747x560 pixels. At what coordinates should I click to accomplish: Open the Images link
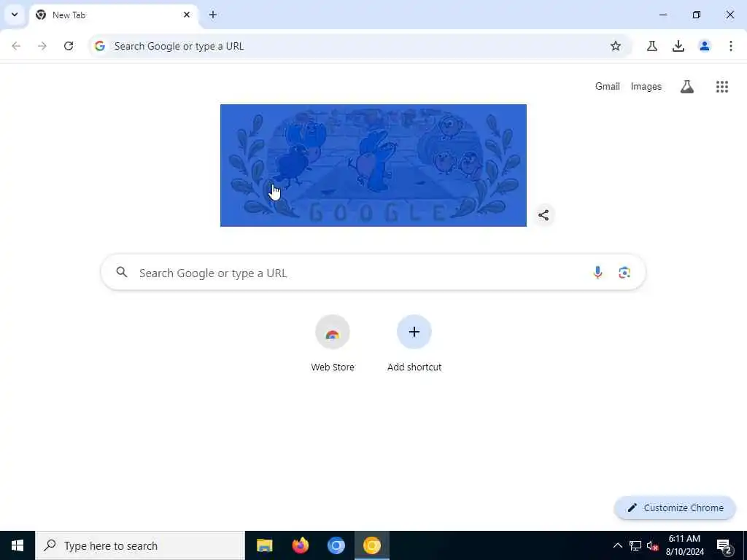point(646,87)
